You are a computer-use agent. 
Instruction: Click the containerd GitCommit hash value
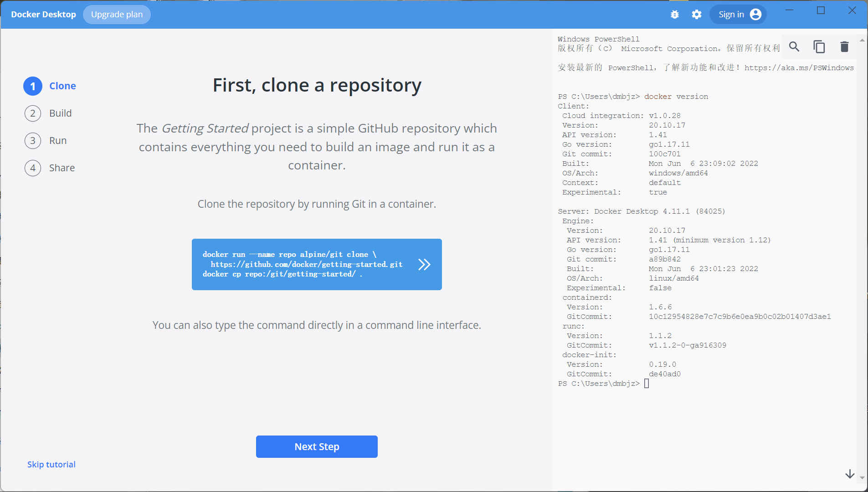click(x=740, y=317)
